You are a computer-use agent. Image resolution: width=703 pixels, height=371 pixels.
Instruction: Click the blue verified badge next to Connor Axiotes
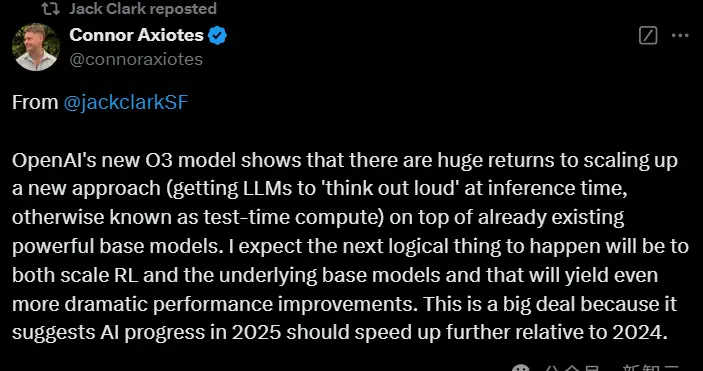(217, 35)
